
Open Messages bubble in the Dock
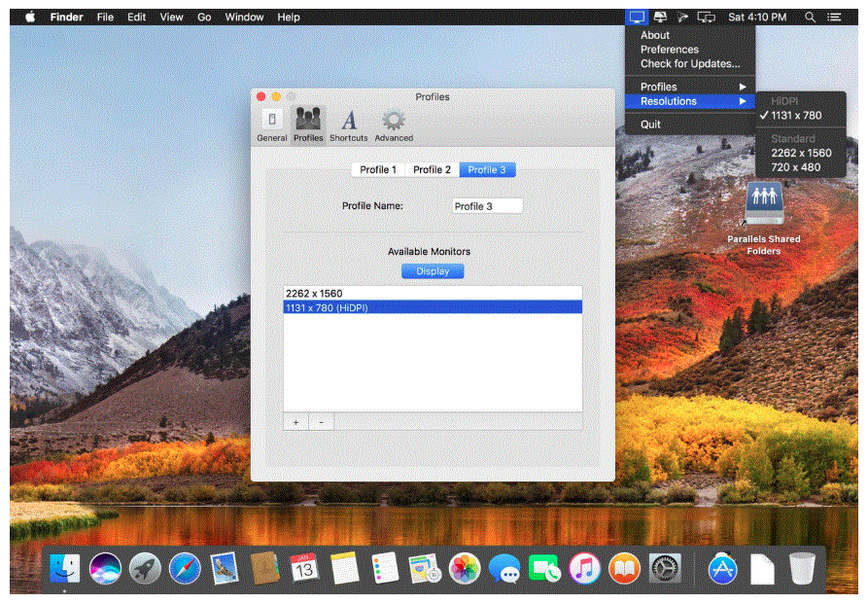pyautogui.click(x=504, y=568)
